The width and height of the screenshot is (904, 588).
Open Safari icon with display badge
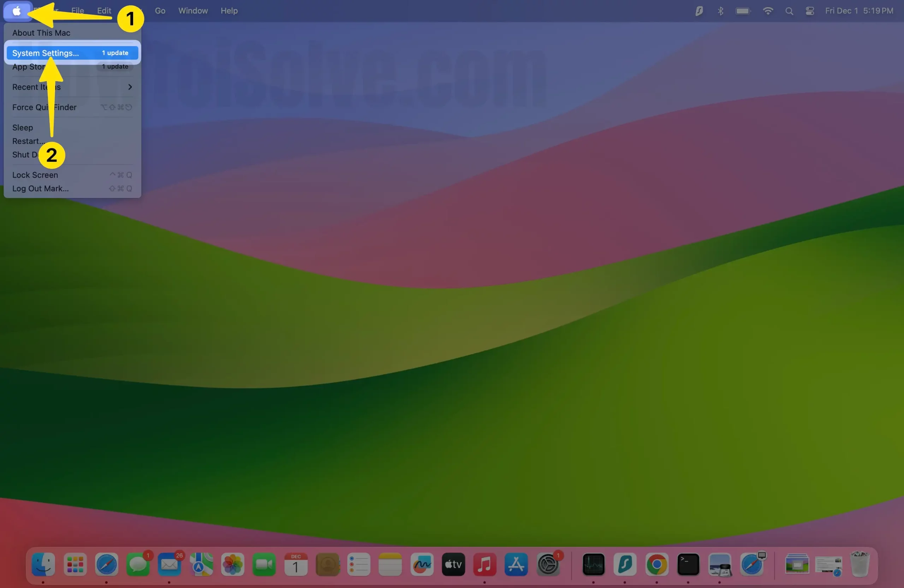coord(752,564)
